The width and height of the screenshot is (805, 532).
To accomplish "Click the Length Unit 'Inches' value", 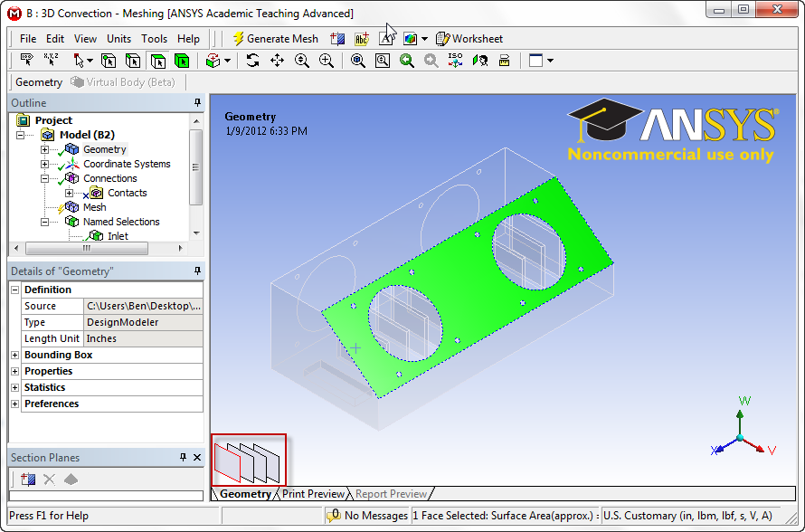I will 143,338.
